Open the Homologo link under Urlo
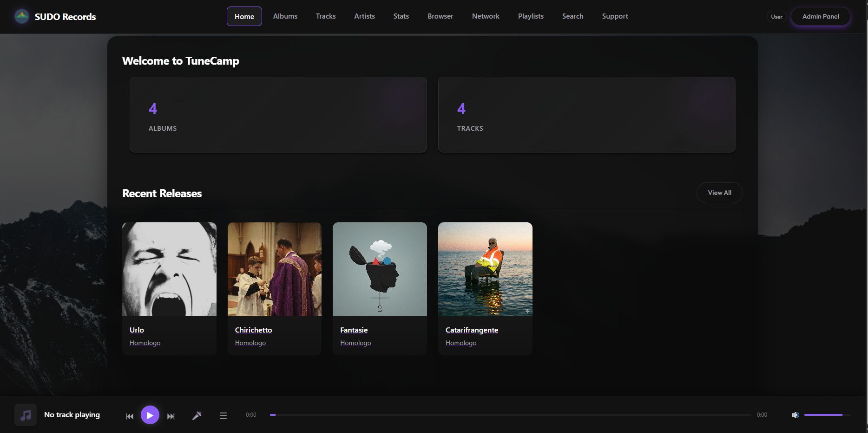 (145, 343)
